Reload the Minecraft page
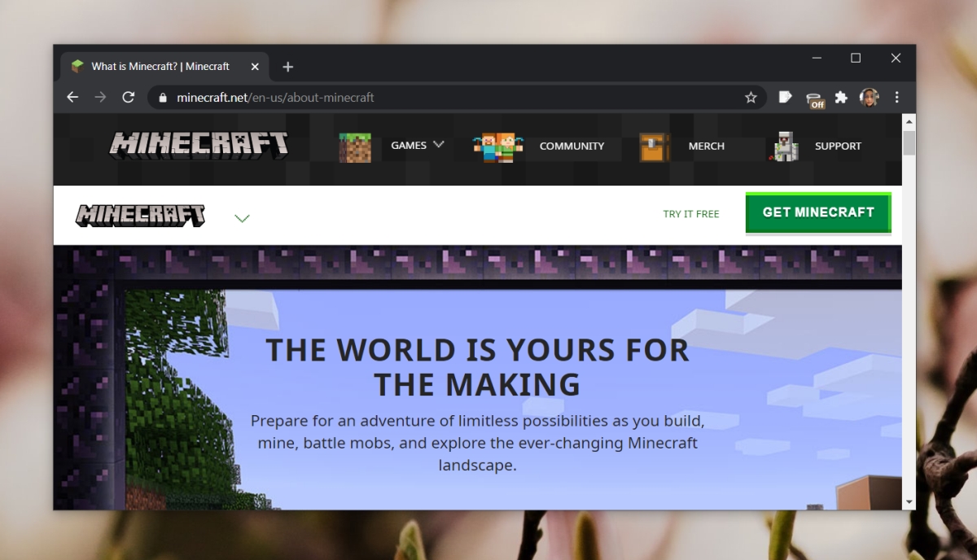The width and height of the screenshot is (977, 560). (128, 98)
